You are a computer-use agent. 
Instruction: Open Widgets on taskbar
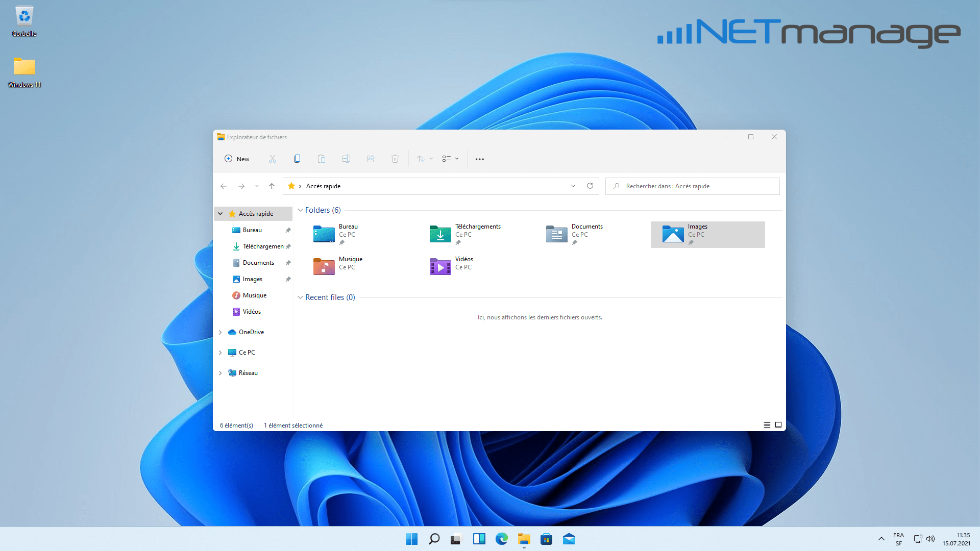tap(479, 539)
